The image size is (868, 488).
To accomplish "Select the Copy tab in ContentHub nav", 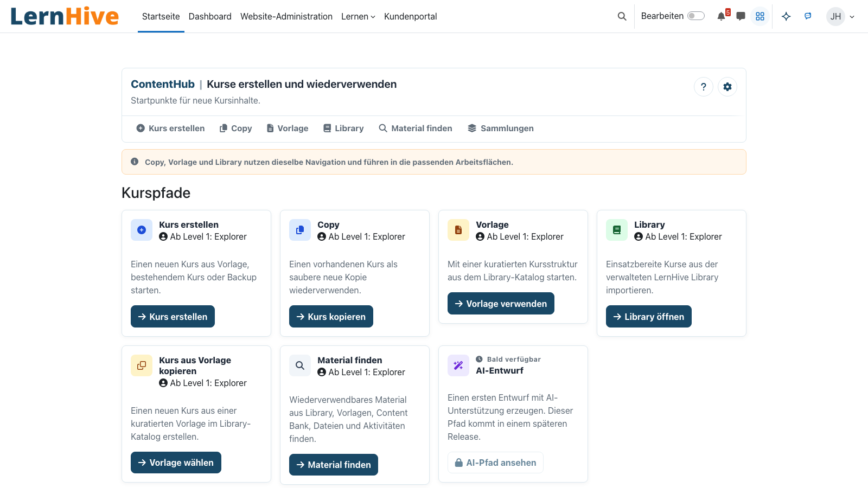I will click(236, 129).
